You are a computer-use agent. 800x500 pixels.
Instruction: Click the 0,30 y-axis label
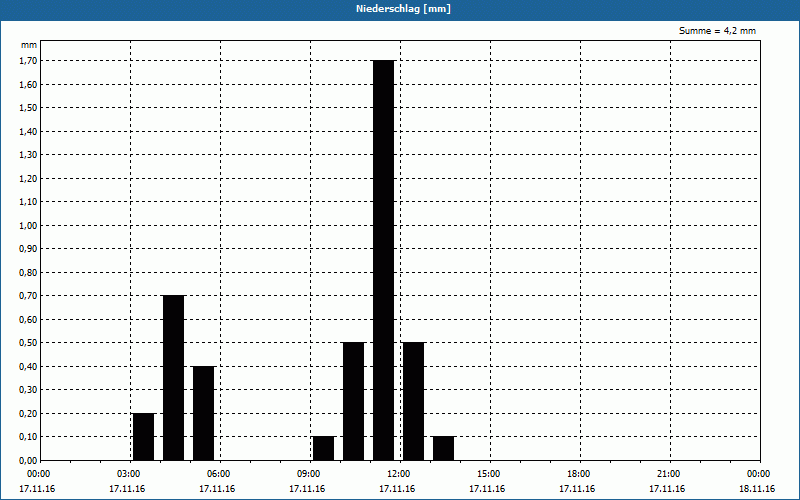click(x=28, y=390)
